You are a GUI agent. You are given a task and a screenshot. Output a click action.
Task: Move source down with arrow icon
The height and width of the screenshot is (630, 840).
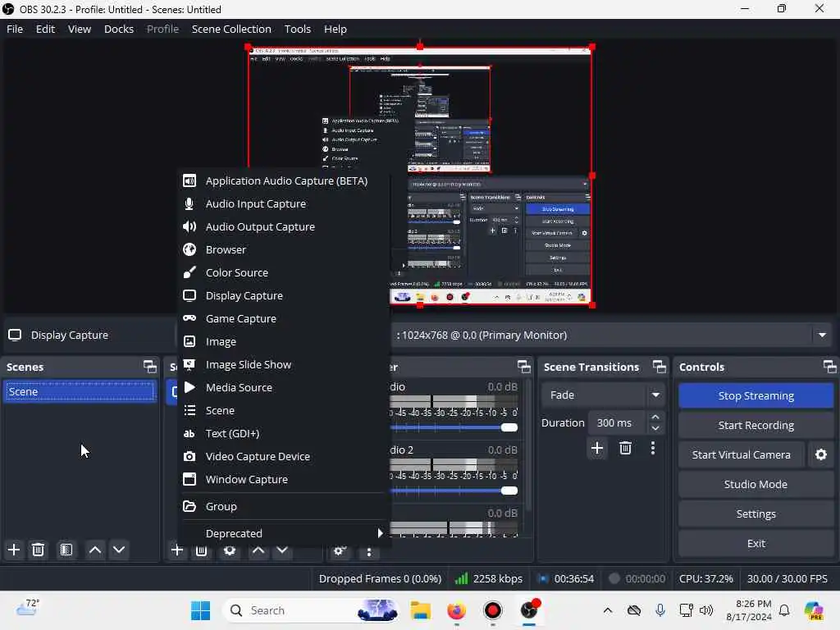coord(282,550)
